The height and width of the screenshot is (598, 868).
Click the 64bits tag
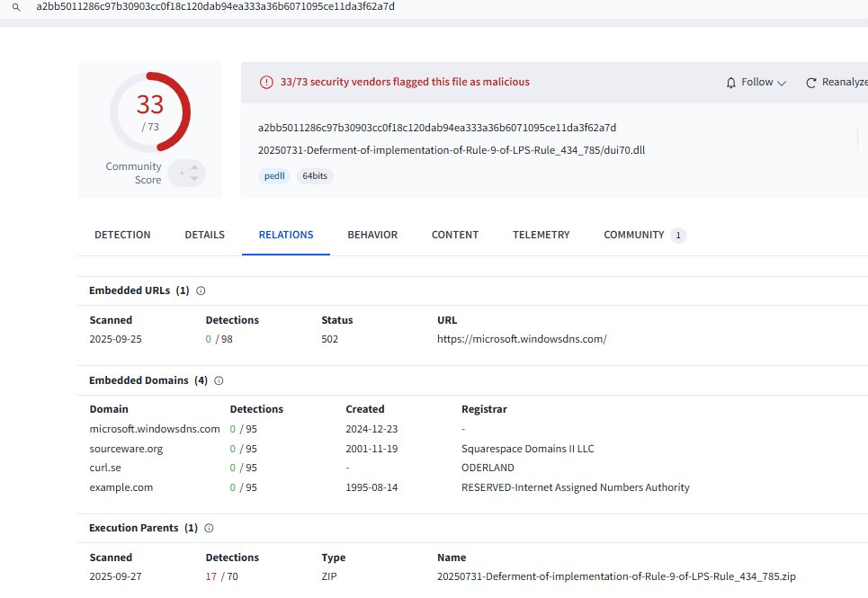[315, 176]
